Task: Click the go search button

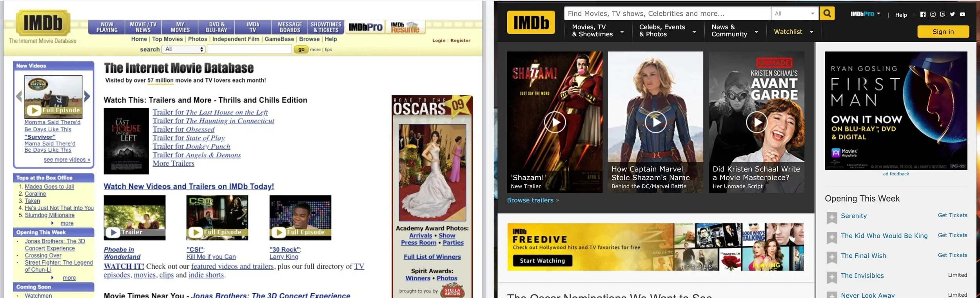Action: click(301, 49)
